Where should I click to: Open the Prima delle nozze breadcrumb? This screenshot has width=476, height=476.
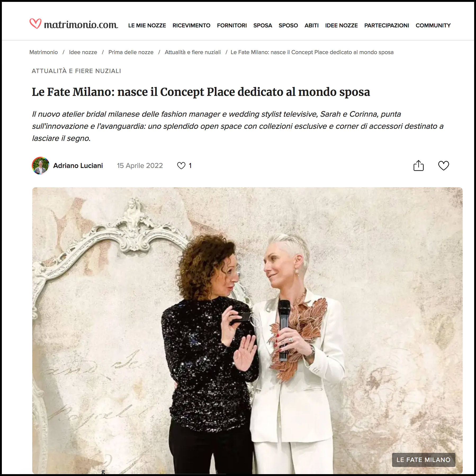coord(131,52)
